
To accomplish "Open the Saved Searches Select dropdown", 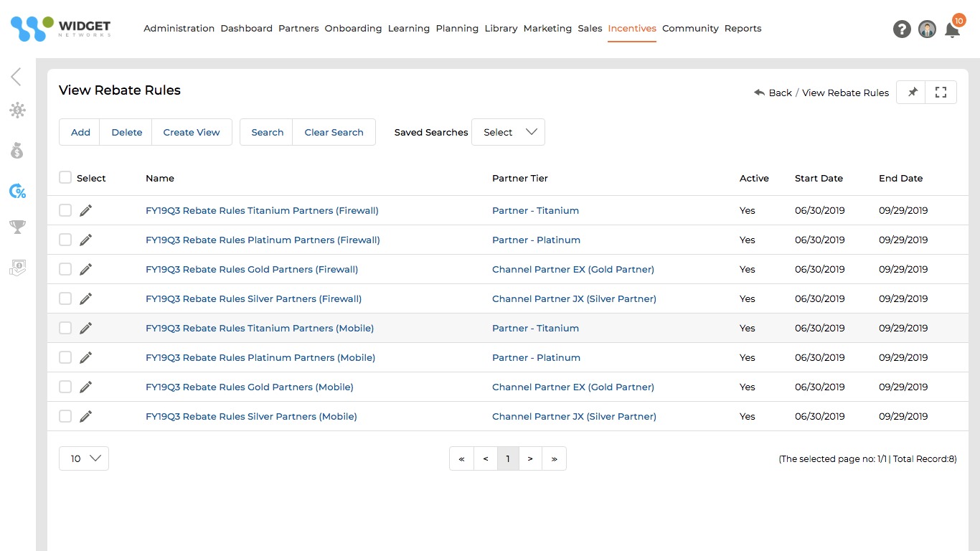I will point(508,132).
